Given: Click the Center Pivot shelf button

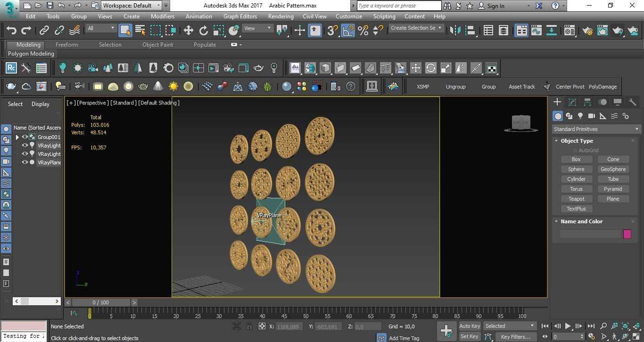Looking at the screenshot, I should (570, 87).
